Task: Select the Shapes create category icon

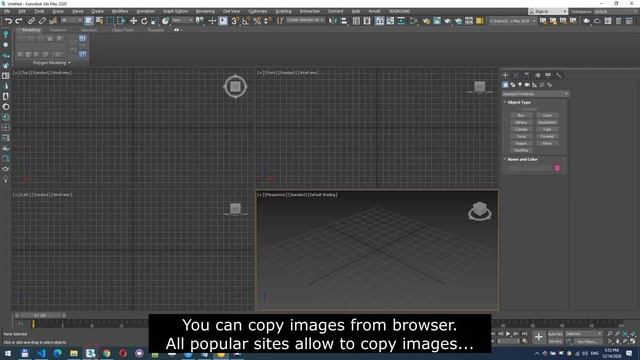Action: point(513,85)
